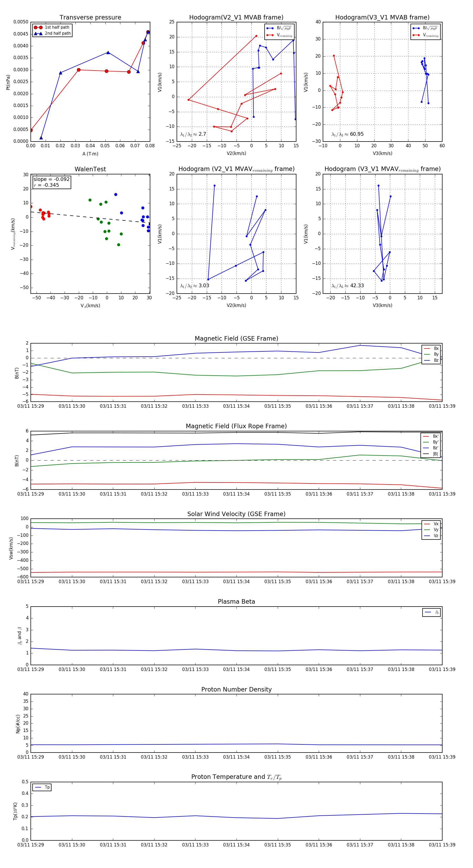Click the "Proton Number Density" title
This screenshot has width=473, height=868.
[236, 689]
